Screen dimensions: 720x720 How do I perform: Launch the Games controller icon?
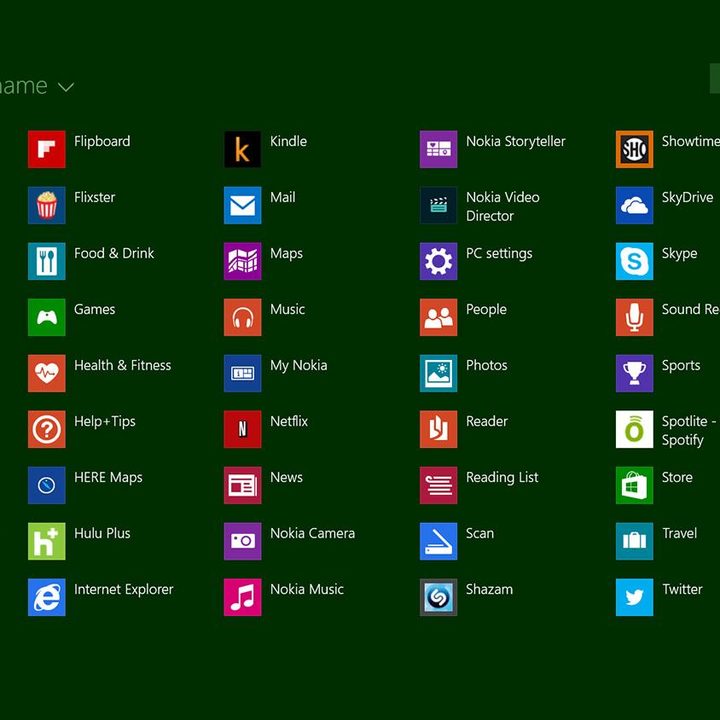46,317
